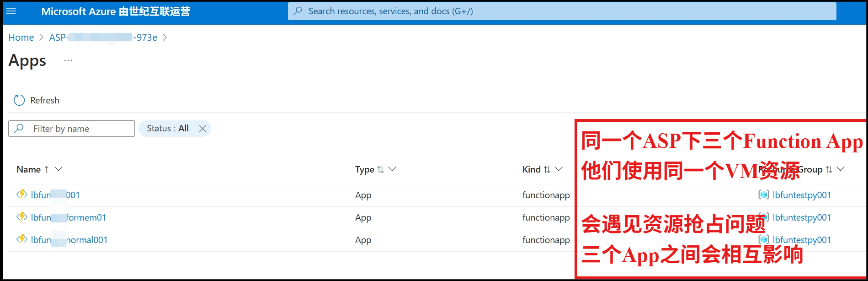Image resolution: width=868 pixels, height=281 pixels.
Task: Open the ASP plan breadcrumb link
Action: pyautogui.click(x=103, y=38)
